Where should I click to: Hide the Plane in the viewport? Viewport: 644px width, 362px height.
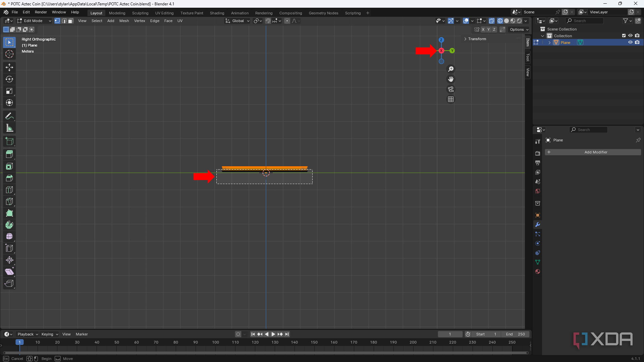coord(631,42)
